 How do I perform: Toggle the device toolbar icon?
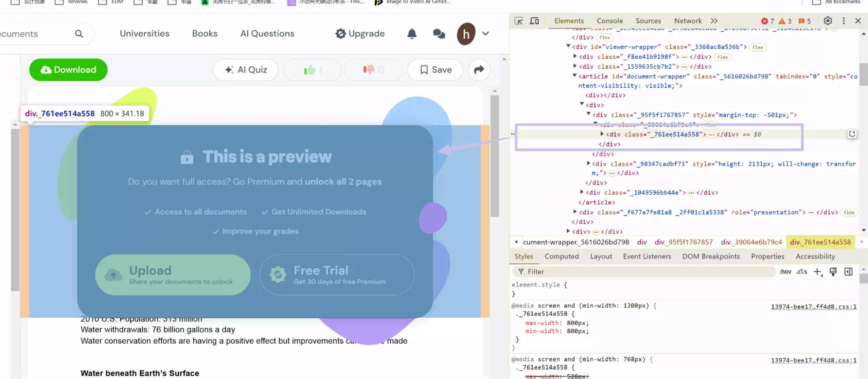(x=535, y=21)
